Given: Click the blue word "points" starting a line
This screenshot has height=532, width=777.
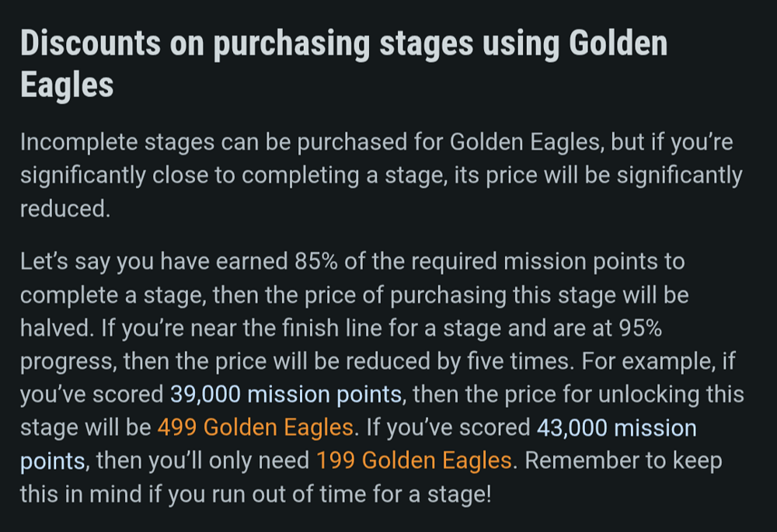Looking at the screenshot, I should click(x=53, y=461).
